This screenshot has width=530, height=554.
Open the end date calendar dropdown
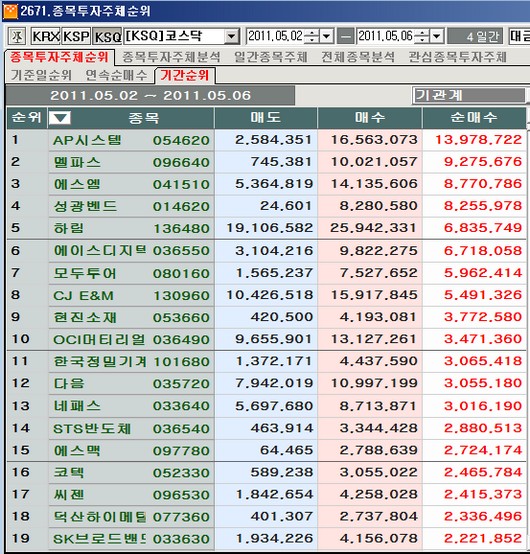tap(437, 36)
